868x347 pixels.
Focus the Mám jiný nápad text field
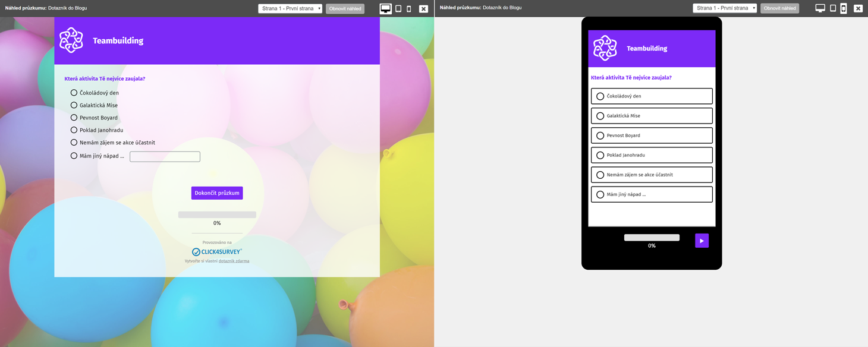165,156
